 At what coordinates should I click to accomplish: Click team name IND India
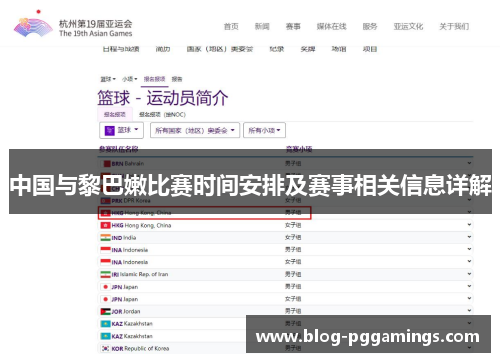pos(124,238)
